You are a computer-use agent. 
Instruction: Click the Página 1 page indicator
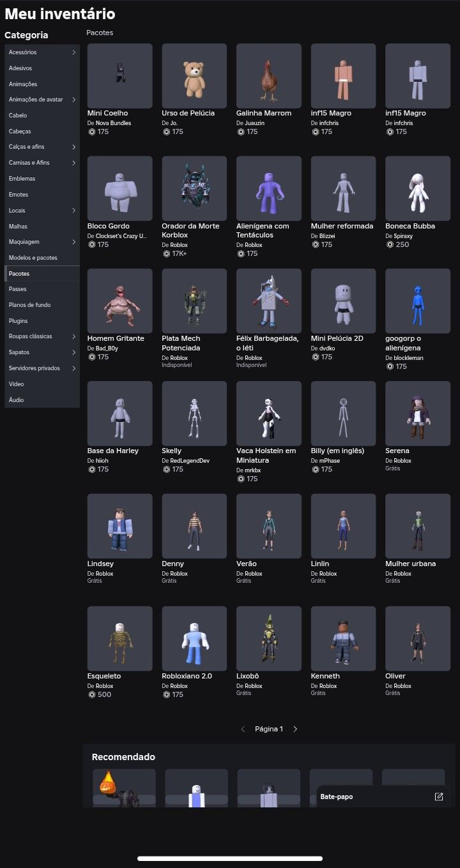[269, 729]
